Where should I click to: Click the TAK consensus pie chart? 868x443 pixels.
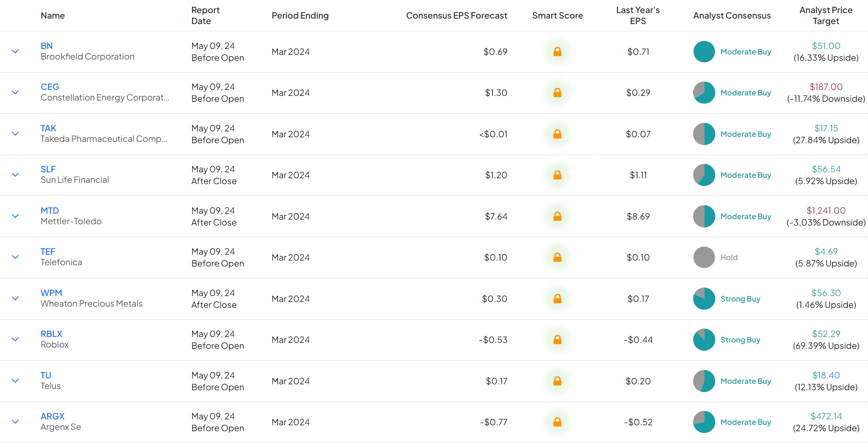pos(704,134)
